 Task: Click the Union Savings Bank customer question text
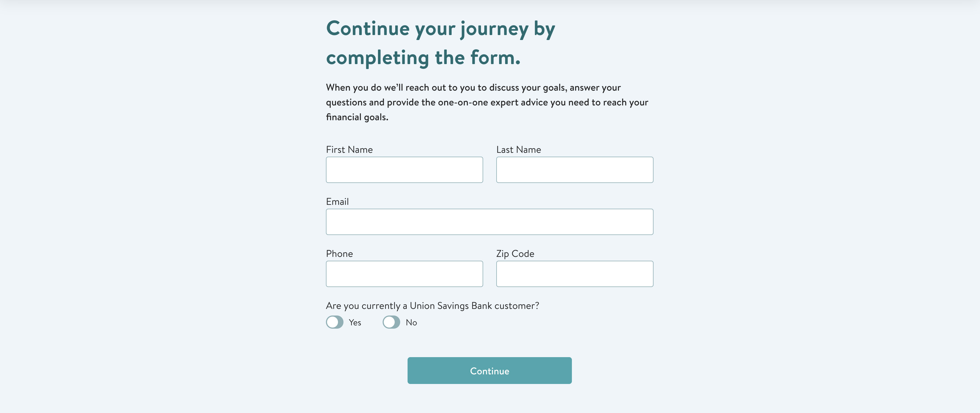pos(432,306)
